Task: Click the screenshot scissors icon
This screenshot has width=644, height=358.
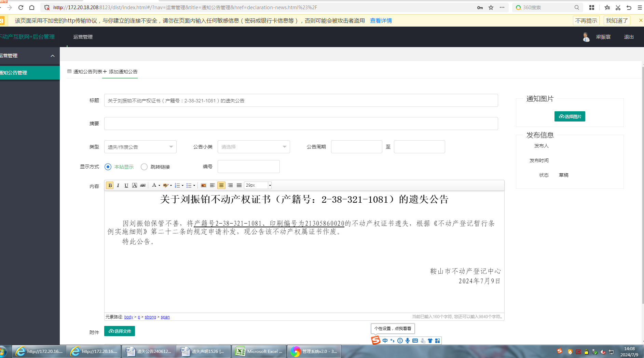Action: [618, 8]
